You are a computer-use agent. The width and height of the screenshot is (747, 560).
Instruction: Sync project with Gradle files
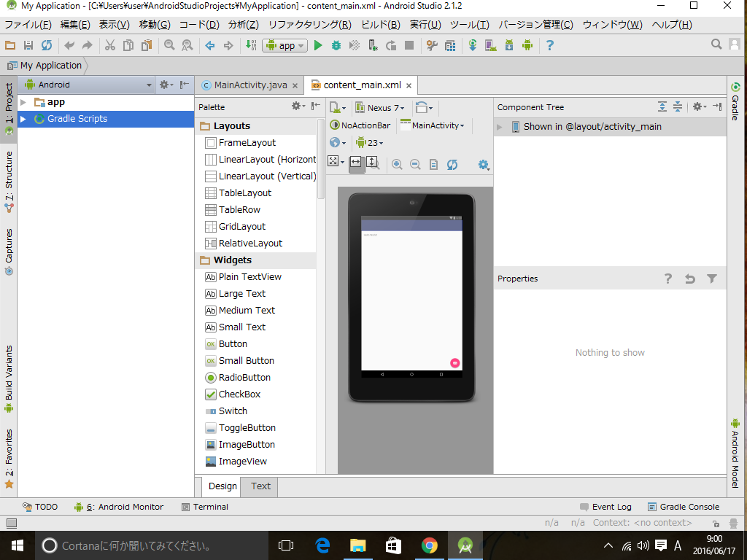click(473, 45)
